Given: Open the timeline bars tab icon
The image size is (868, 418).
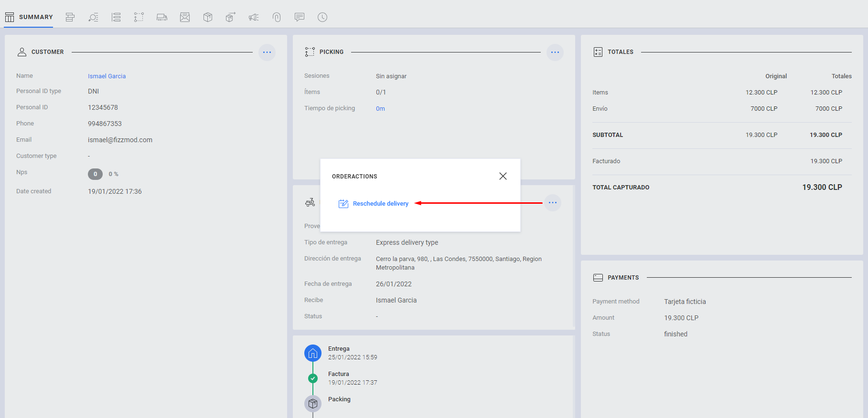Looking at the screenshot, I should click(70, 17).
